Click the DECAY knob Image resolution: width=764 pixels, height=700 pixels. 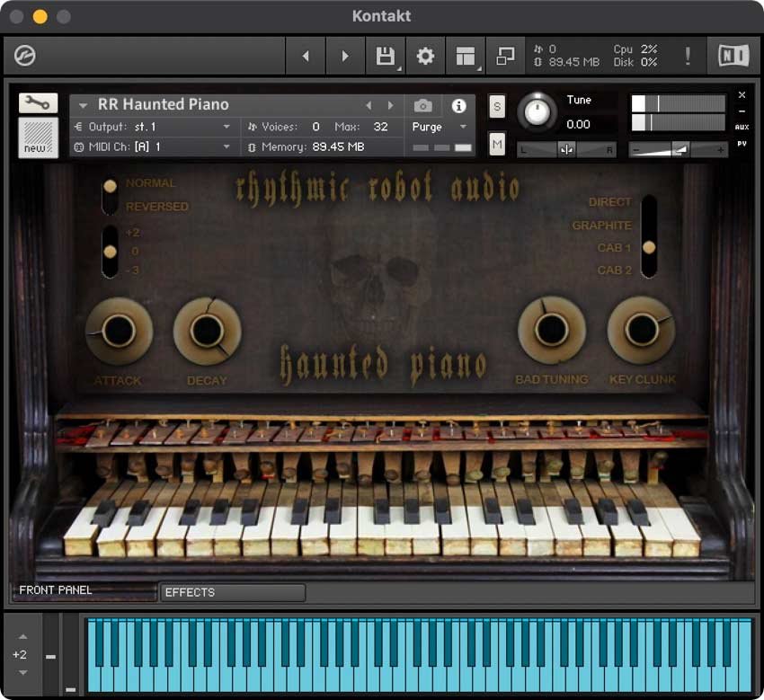click(207, 332)
